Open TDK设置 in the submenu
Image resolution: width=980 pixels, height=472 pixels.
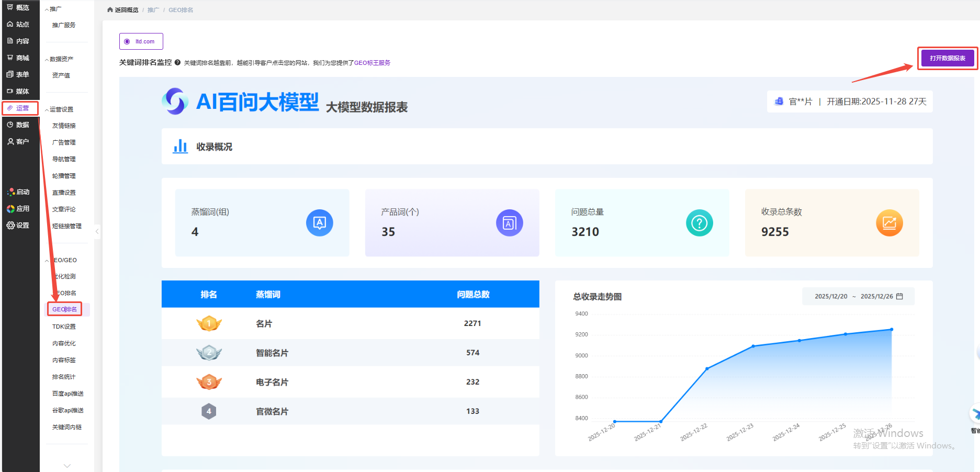64,327
